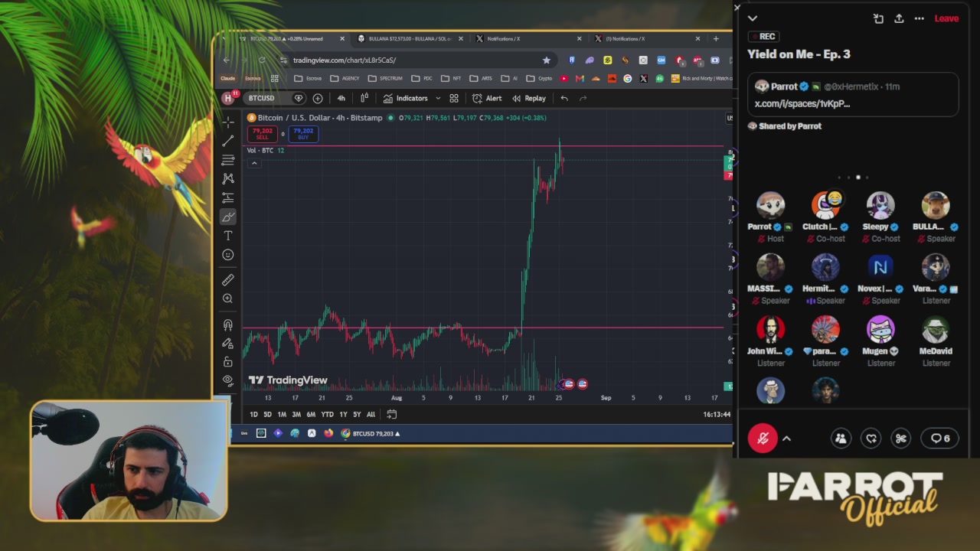Open the go-to-date calendar icon
Viewport: 980px width, 551px height.
pyautogui.click(x=392, y=414)
